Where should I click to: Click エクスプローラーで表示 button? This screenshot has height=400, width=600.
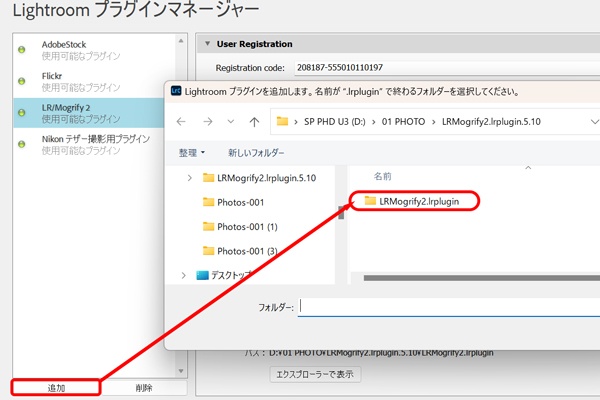[x=315, y=374]
